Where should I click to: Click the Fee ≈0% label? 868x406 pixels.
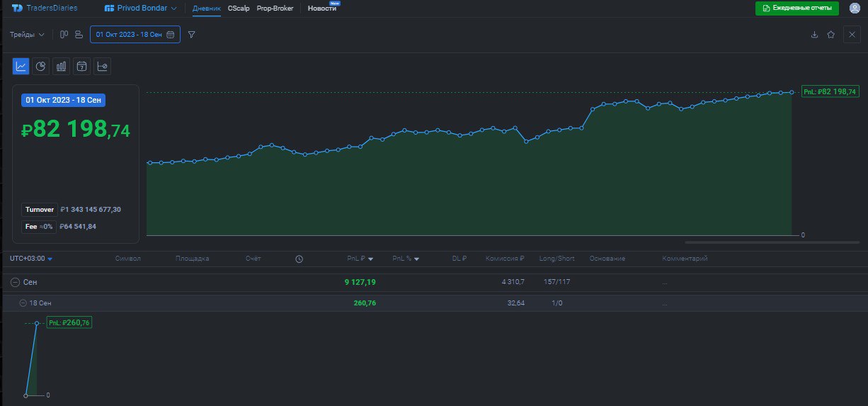(39, 227)
